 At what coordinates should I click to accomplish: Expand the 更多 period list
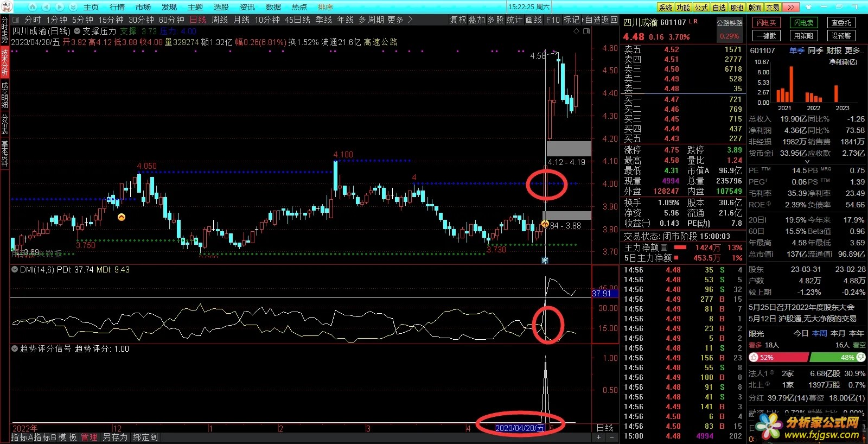395,20
